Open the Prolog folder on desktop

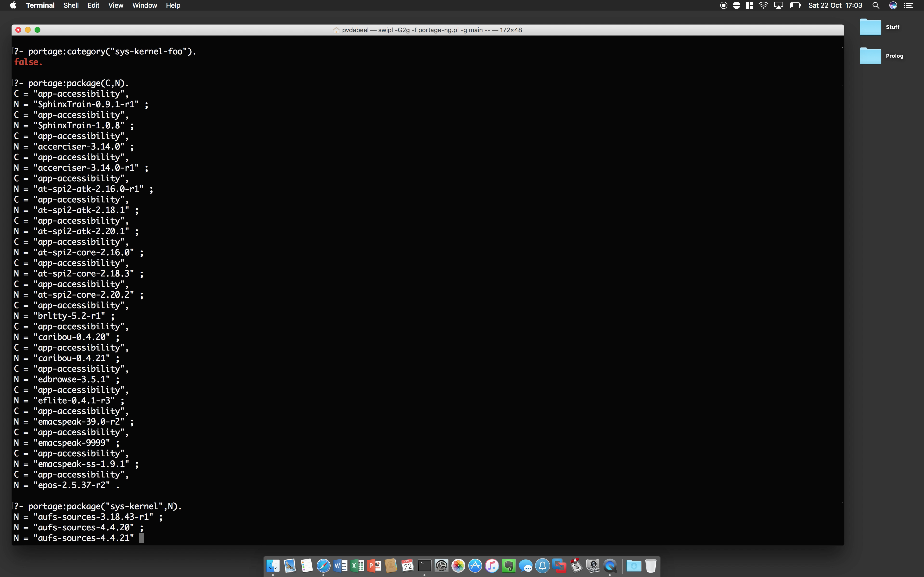pyautogui.click(x=870, y=56)
